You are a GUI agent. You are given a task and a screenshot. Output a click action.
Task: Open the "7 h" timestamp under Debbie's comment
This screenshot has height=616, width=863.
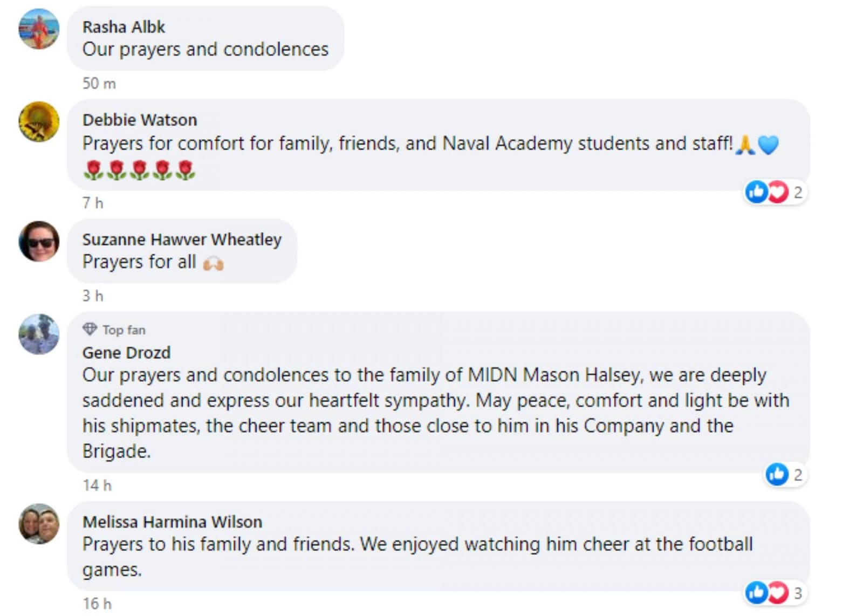click(93, 203)
